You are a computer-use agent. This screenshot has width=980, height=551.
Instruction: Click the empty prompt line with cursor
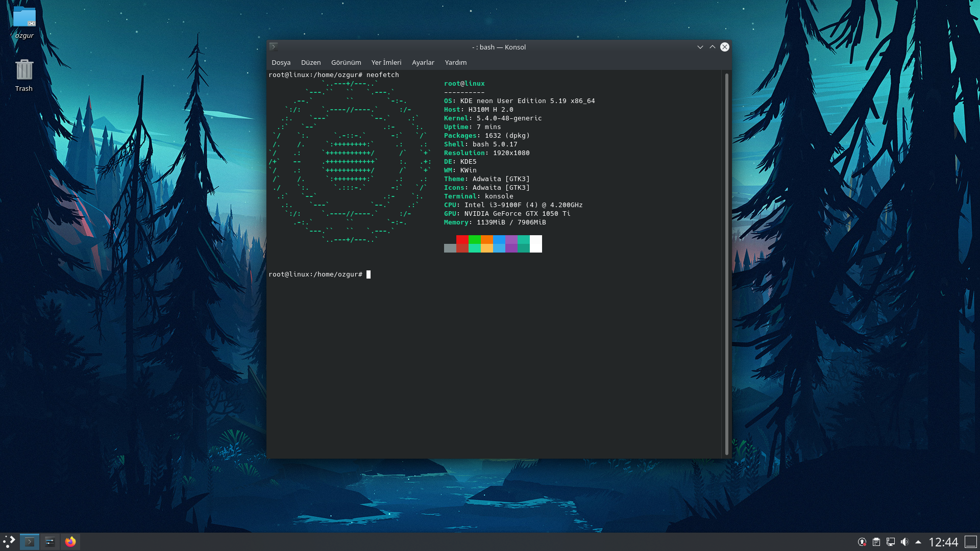[x=320, y=274]
